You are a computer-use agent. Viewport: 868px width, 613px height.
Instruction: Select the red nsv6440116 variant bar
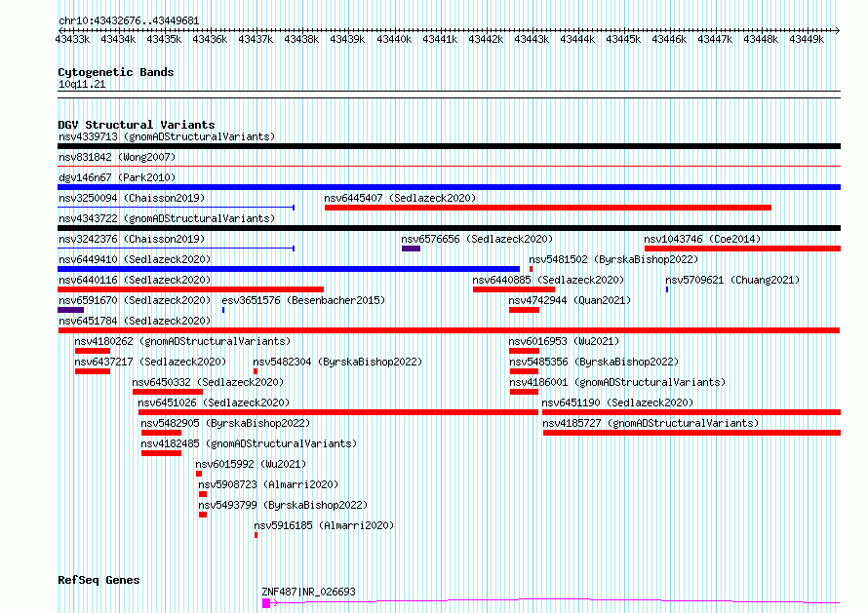pyautogui.click(x=190, y=289)
